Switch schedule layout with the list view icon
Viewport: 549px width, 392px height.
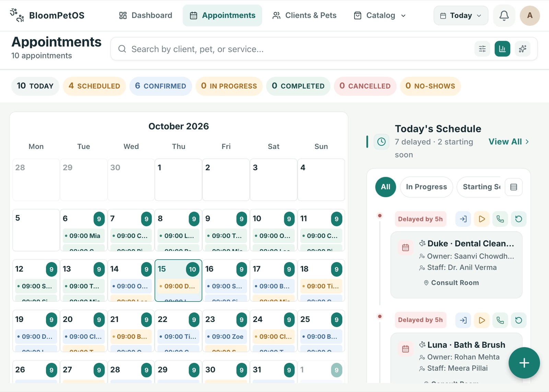[513, 187]
